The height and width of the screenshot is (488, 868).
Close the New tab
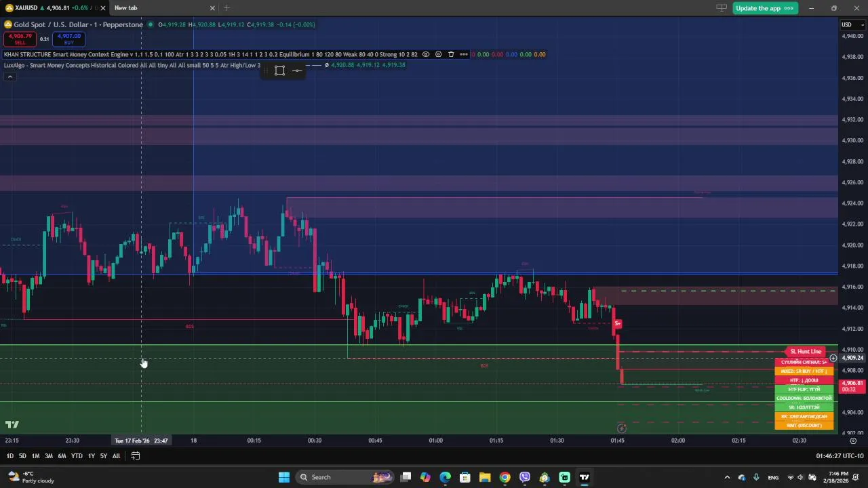[212, 8]
